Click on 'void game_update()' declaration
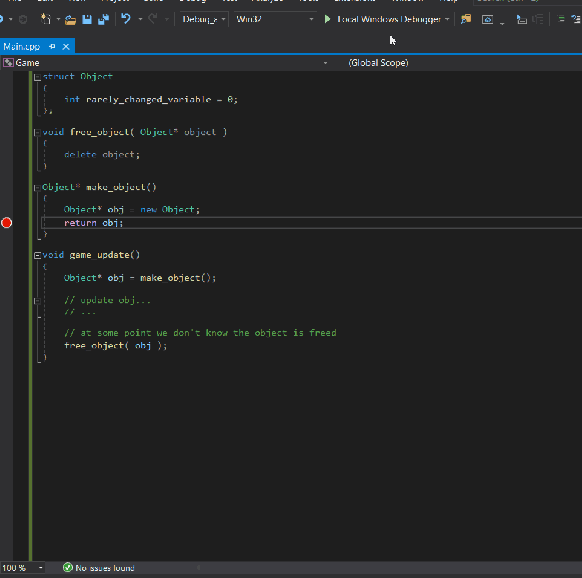Image resolution: width=582 pixels, height=578 pixels. (91, 255)
